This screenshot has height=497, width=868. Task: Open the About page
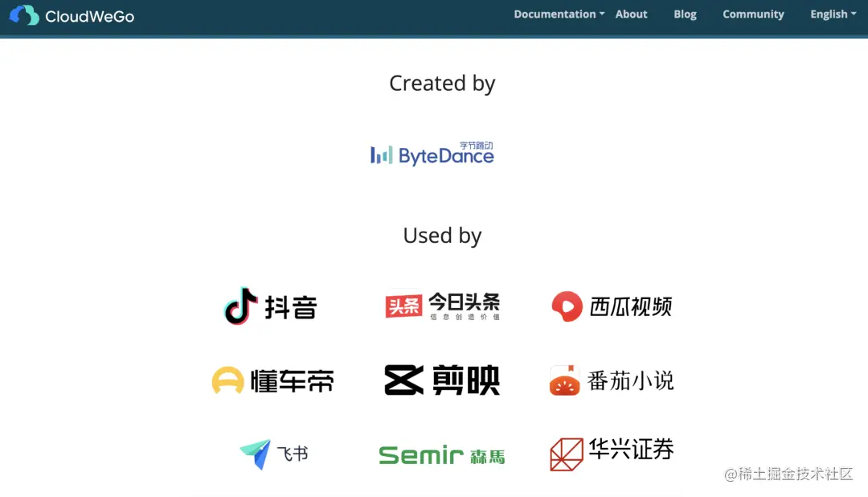pyautogui.click(x=631, y=14)
